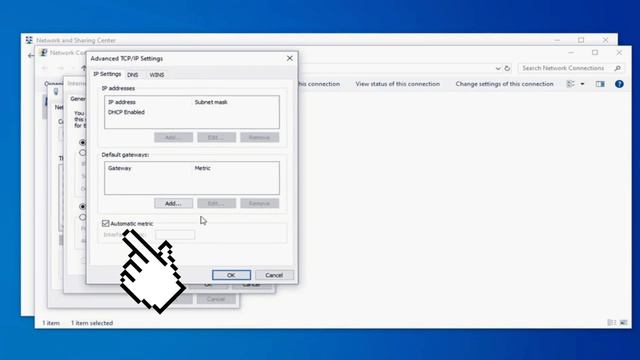
Task: Toggle the Automatic metric checkbox
Action: click(106, 223)
